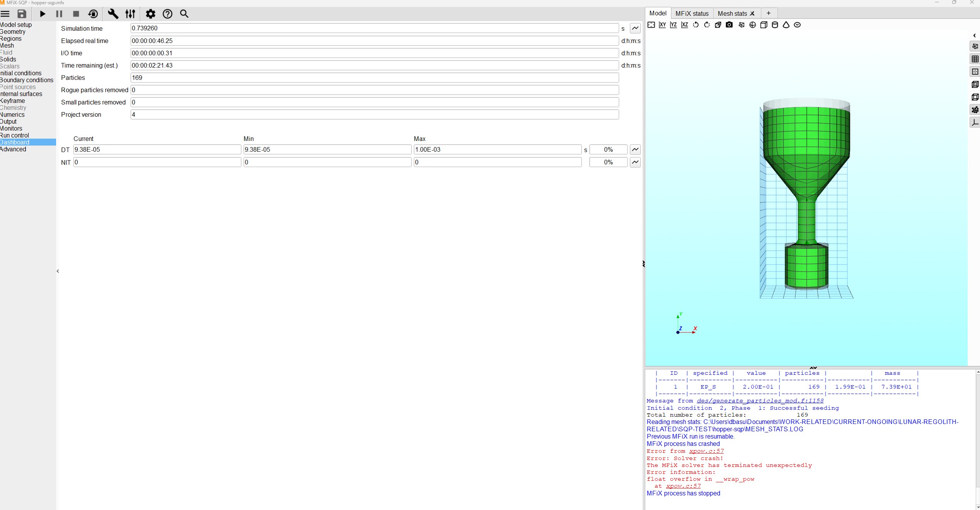Click the cylinder geometry icon
This screenshot has height=510, width=980.
pyautogui.click(x=775, y=25)
